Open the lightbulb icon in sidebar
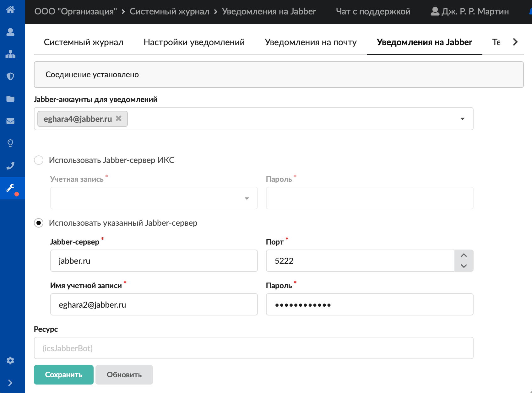The width and height of the screenshot is (532, 393). coord(10,143)
